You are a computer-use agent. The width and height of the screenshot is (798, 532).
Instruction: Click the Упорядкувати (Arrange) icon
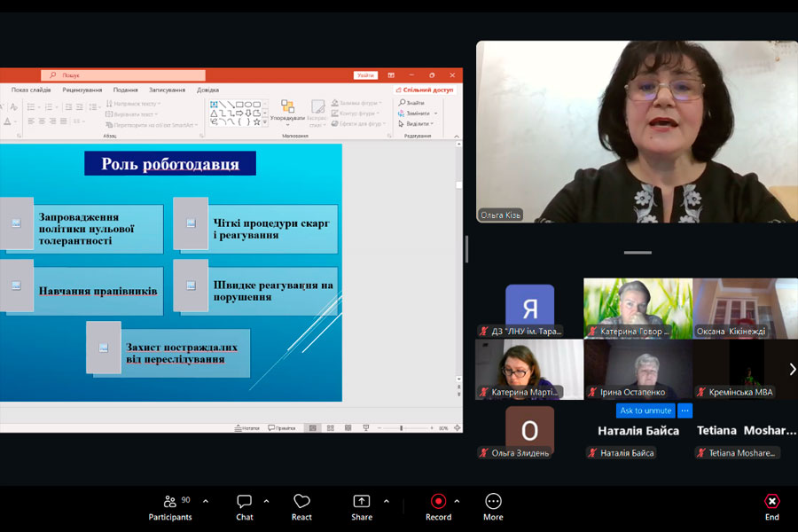287,106
